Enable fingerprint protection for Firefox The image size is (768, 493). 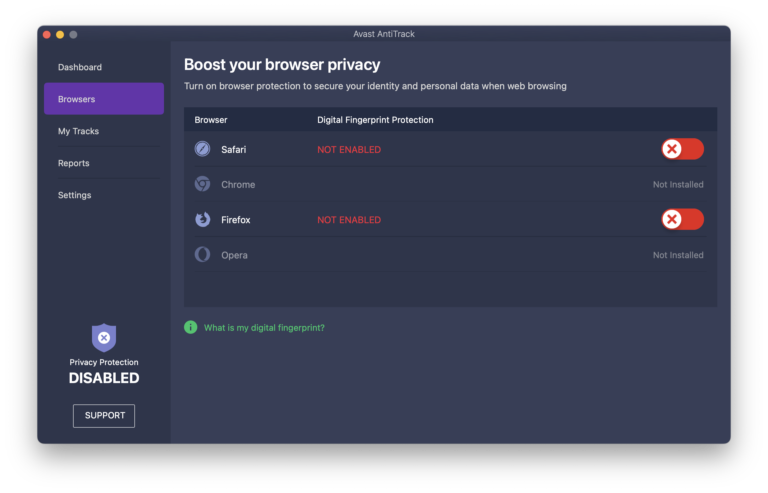tap(682, 219)
